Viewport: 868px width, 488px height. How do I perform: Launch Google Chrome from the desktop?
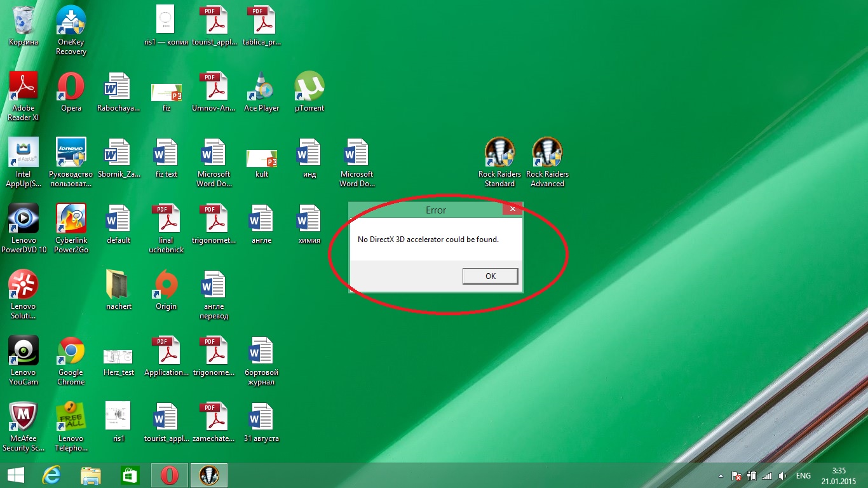click(71, 361)
